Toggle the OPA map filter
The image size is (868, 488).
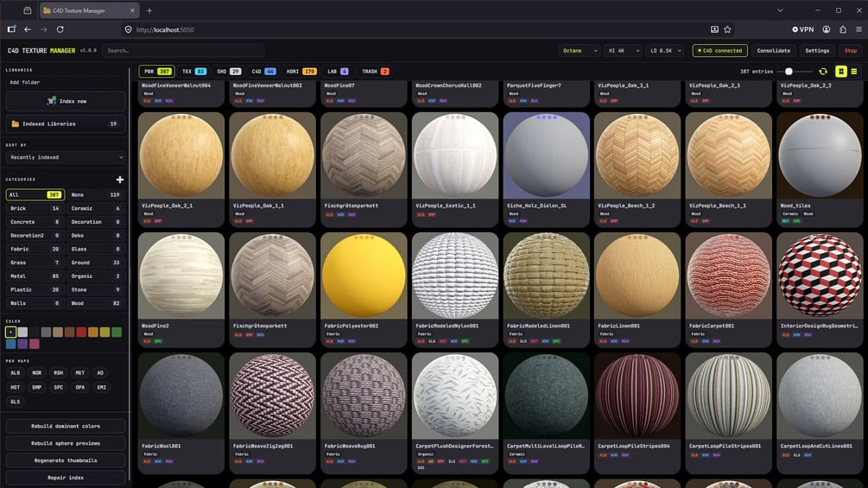pos(79,387)
